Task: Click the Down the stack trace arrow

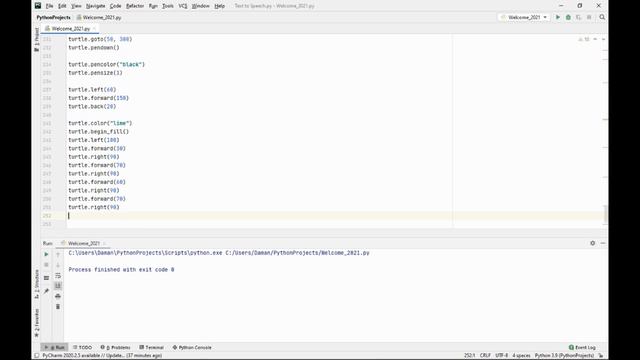Action: [x=58, y=265]
